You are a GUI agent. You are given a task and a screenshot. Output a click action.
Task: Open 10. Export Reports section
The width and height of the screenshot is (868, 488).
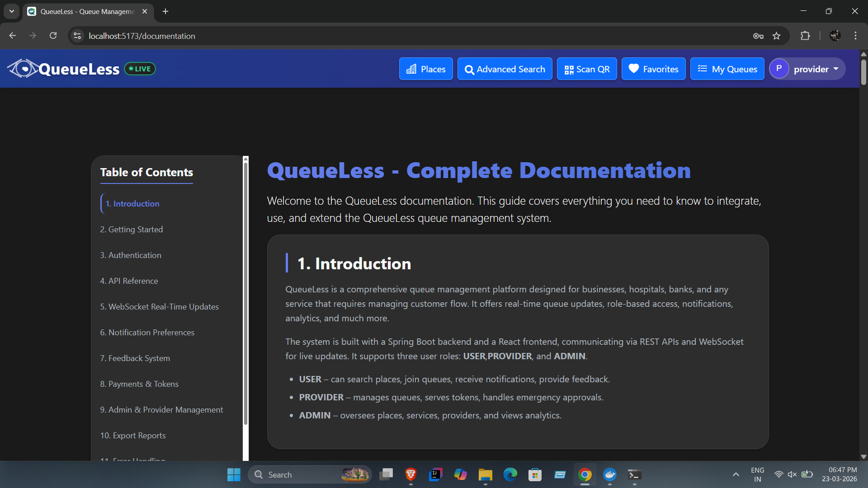pos(133,436)
